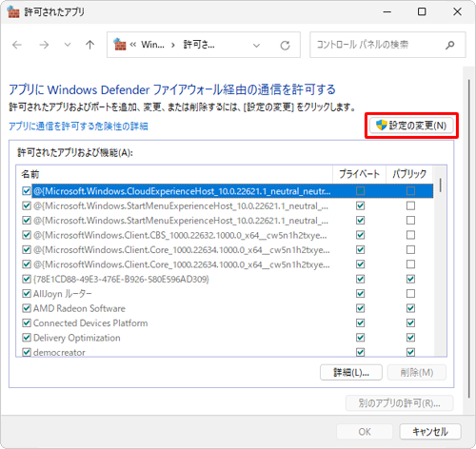Click the search magnifier icon
476x449 pixels.
pos(449,45)
